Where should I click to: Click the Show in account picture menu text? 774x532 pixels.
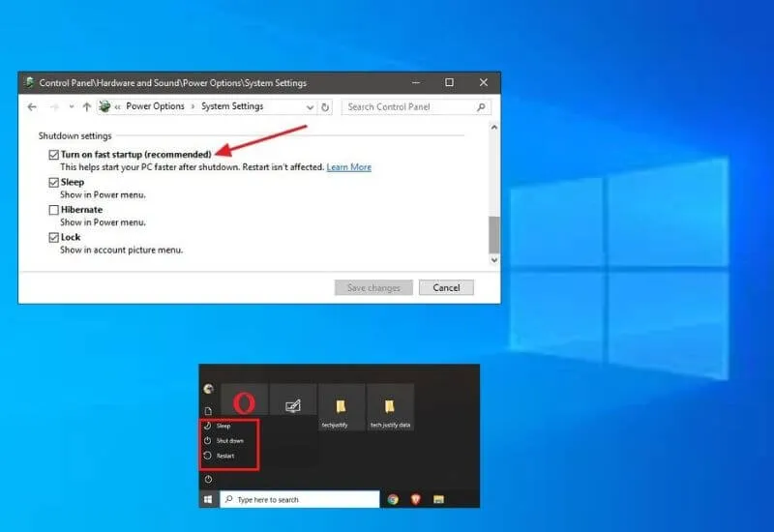click(x=122, y=251)
